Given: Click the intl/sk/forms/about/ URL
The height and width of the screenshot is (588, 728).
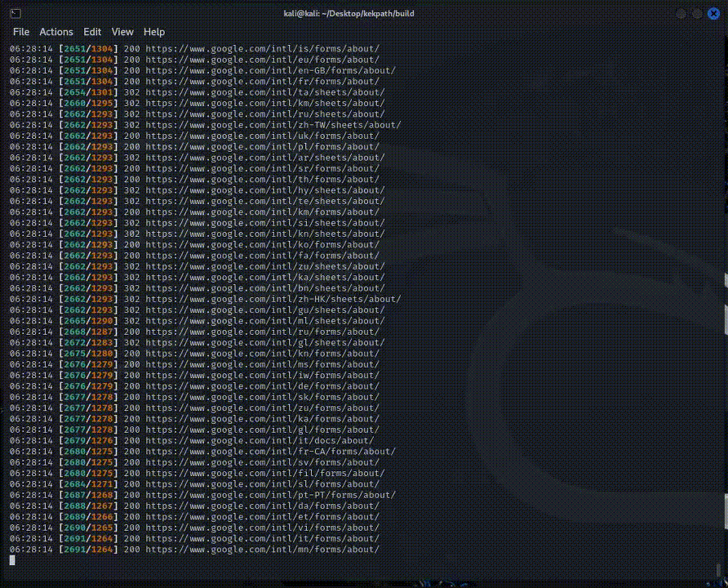Looking at the screenshot, I should [x=262, y=397].
